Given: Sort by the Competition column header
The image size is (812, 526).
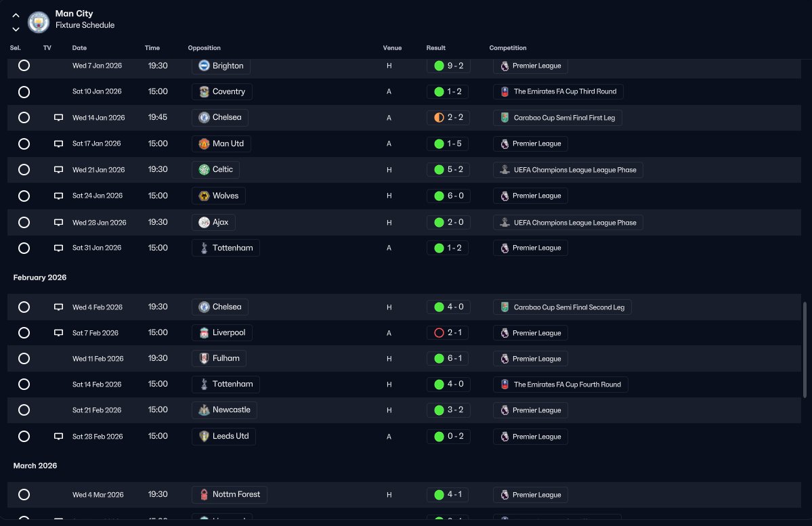Looking at the screenshot, I should [507, 47].
